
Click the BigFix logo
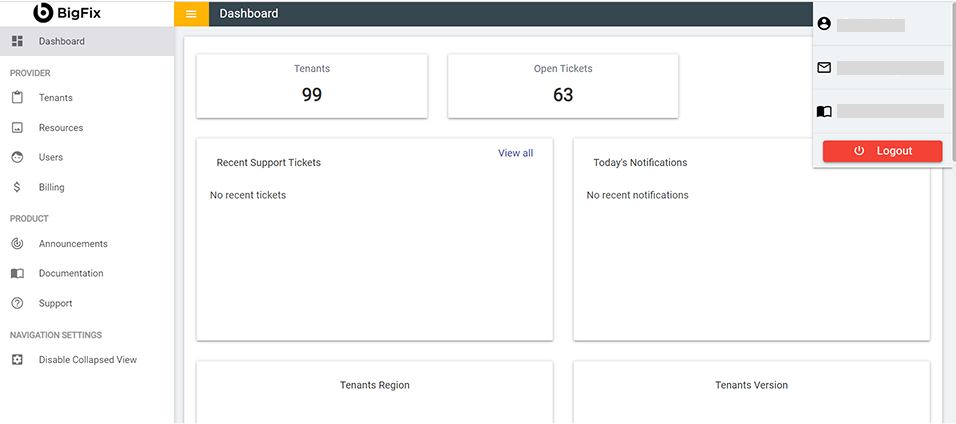[x=67, y=12]
